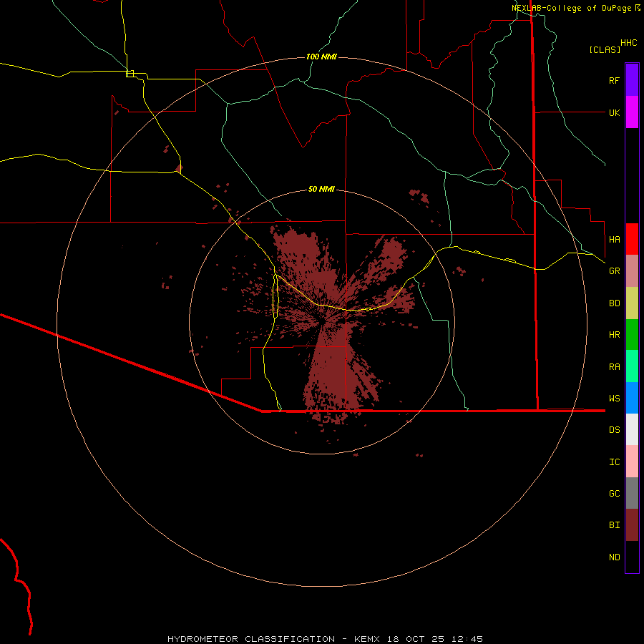Image resolution: width=644 pixels, height=644 pixels.
Task: Click the IC legend label
Action: pos(614,462)
